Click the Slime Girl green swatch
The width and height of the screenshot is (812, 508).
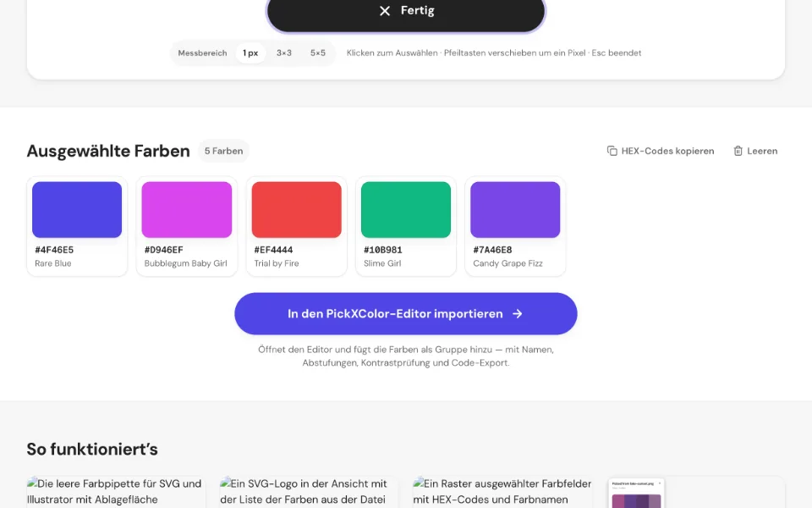tap(406, 209)
